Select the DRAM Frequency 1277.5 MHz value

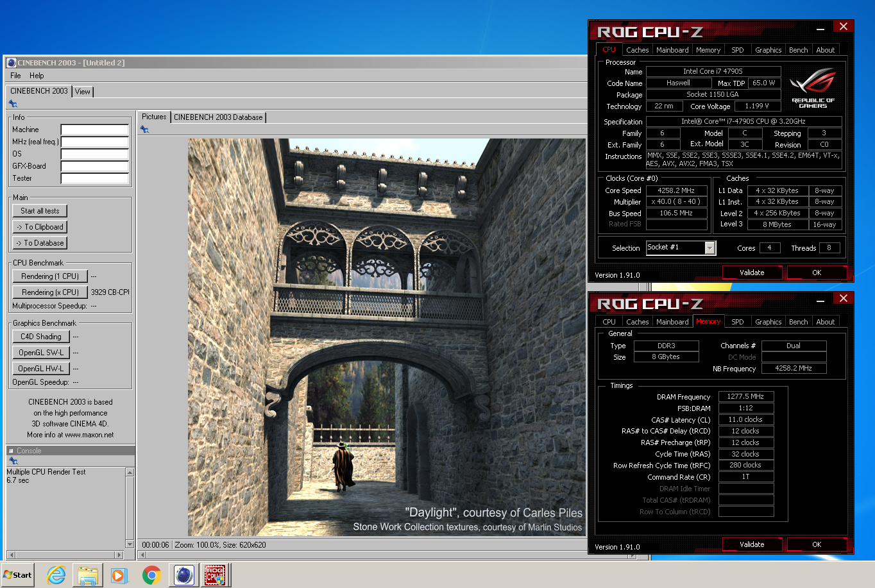(745, 396)
